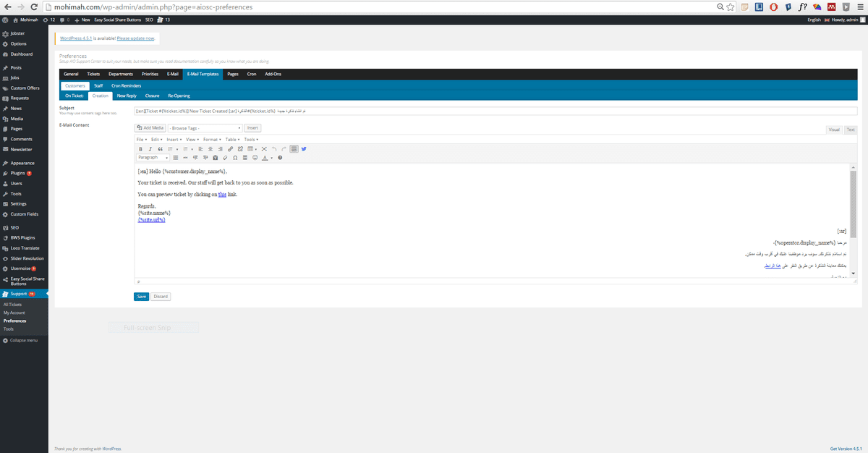Screen dimensions: 868x453
Task: Click the Twitter bird toolbar icon
Action: (304, 149)
